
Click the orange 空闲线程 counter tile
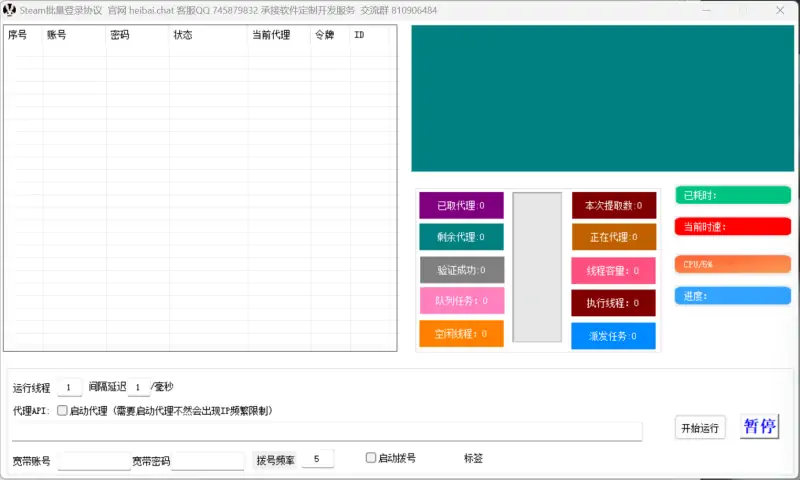pyautogui.click(x=461, y=334)
